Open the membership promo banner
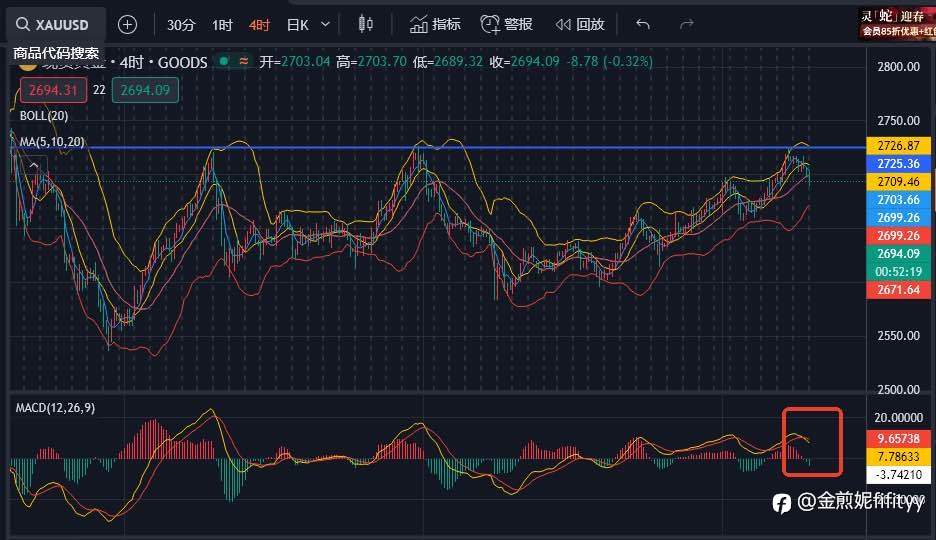The height and width of the screenshot is (540, 936). tap(897, 24)
